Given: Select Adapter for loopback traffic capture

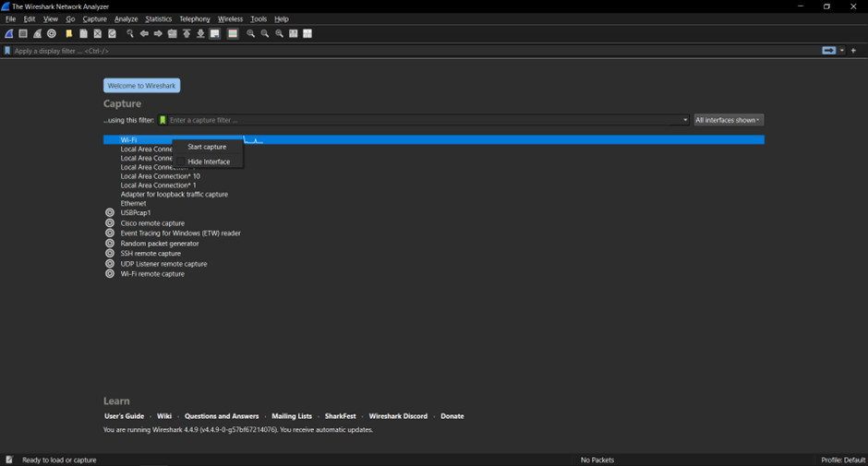Looking at the screenshot, I should (175, 195).
